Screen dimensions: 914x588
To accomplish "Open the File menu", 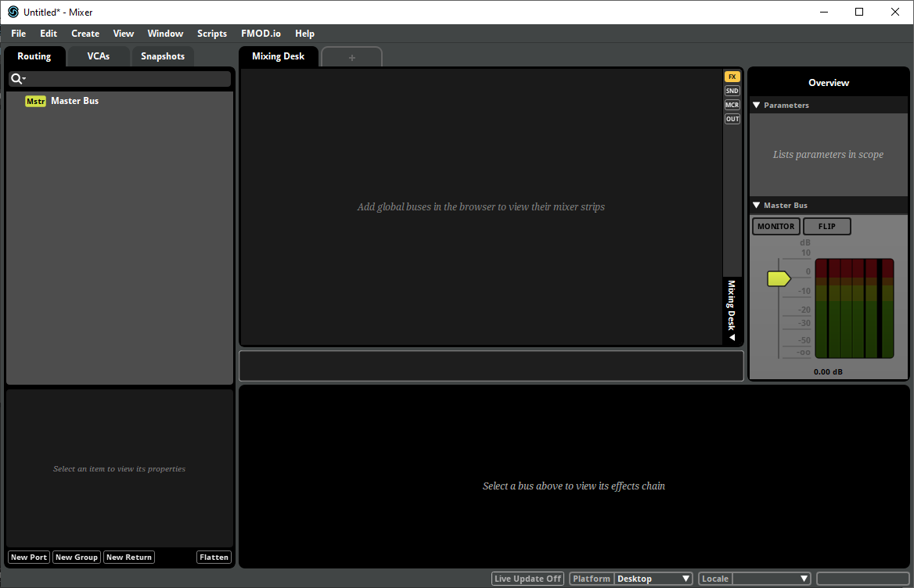I will (19, 34).
